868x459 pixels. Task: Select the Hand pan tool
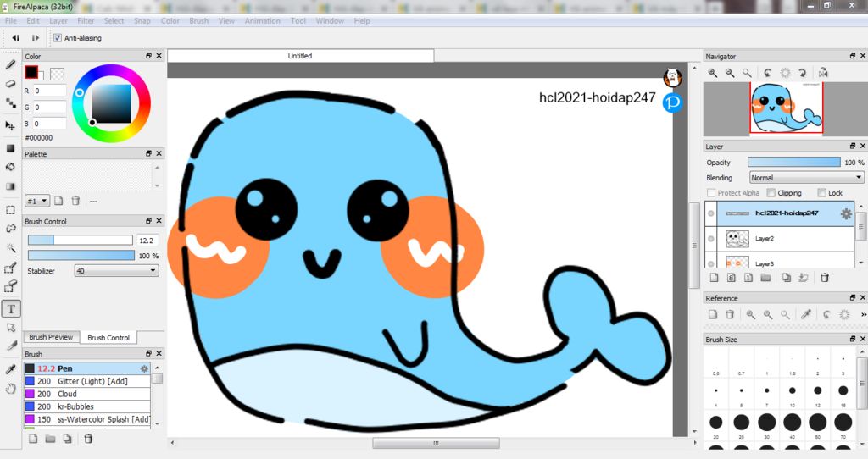pos(10,389)
